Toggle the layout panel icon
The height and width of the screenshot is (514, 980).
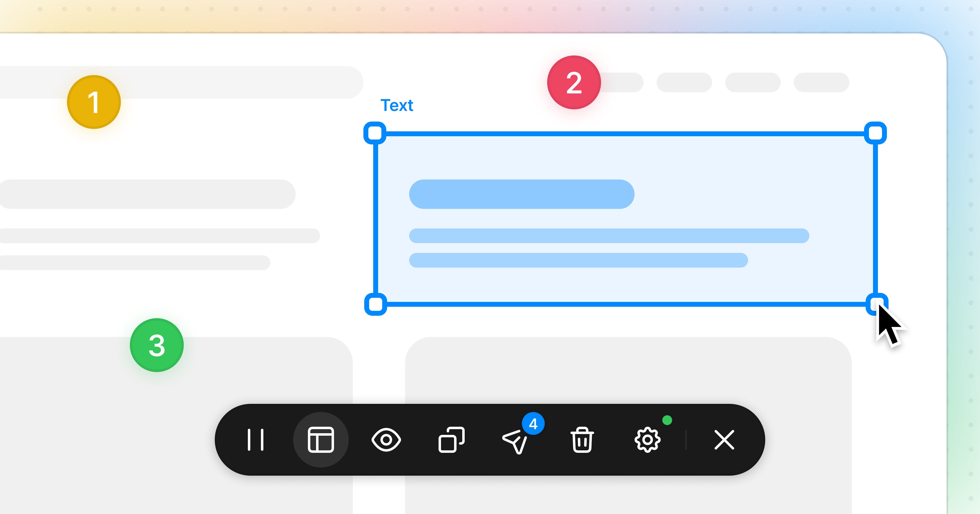coord(321,440)
